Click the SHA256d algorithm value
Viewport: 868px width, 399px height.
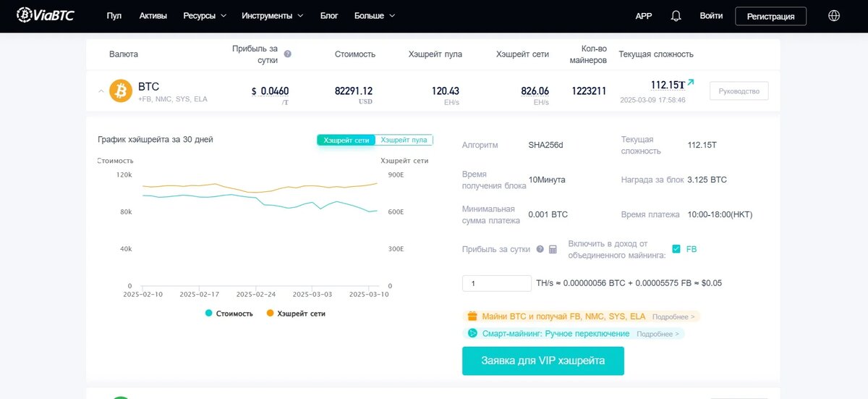click(545, 145)
